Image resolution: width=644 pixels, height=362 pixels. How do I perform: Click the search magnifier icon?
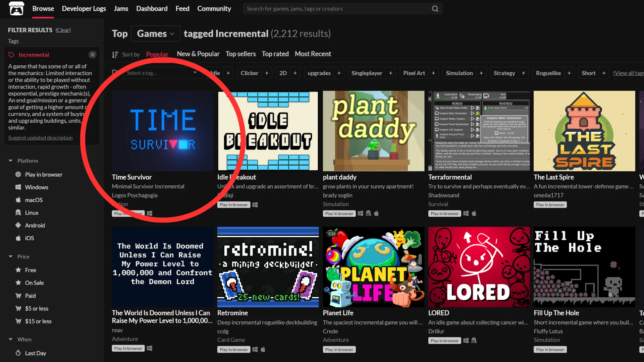[435, 9]
